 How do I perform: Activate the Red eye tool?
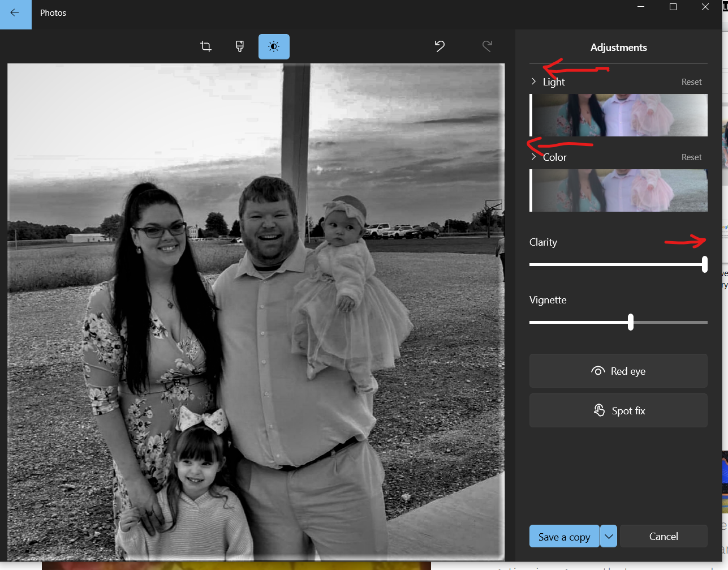pos(618,371)
